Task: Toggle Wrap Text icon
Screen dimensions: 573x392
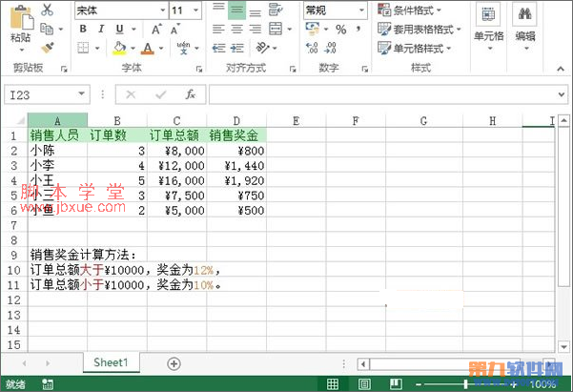Action: point(276,10)
